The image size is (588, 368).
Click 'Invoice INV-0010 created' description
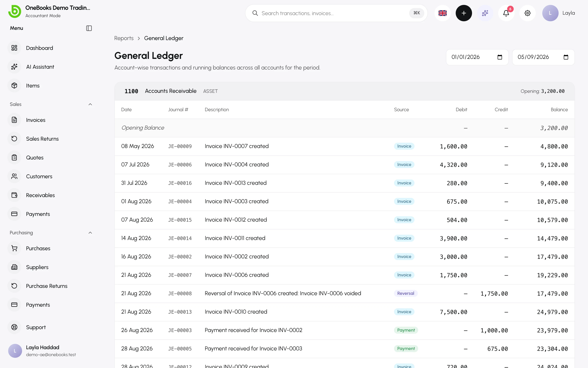[236, 312]
